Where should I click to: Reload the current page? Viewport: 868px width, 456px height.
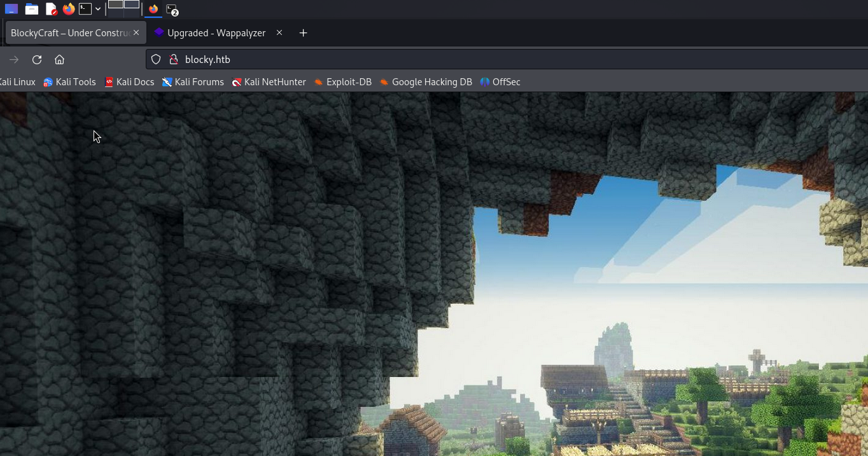37,59
